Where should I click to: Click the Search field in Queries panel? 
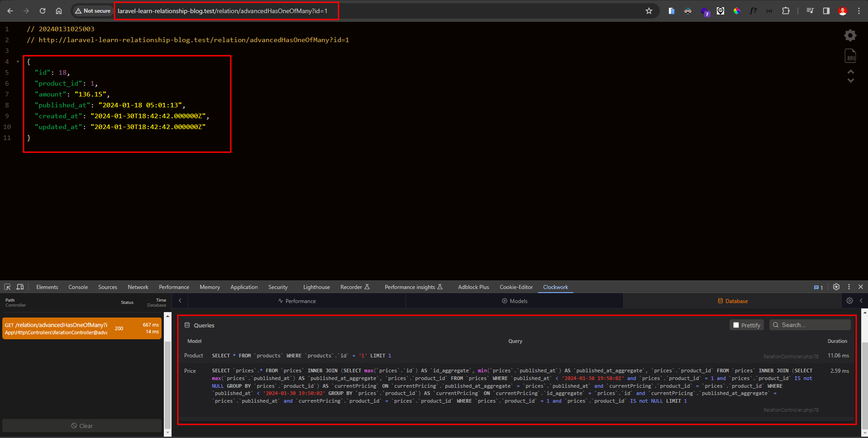pos(810,325)
